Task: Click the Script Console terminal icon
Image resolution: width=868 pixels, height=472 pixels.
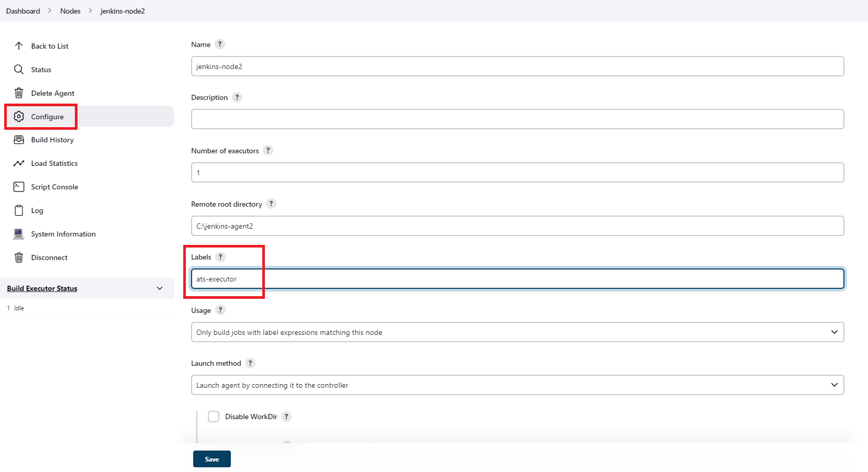Action: coord(19,187)
